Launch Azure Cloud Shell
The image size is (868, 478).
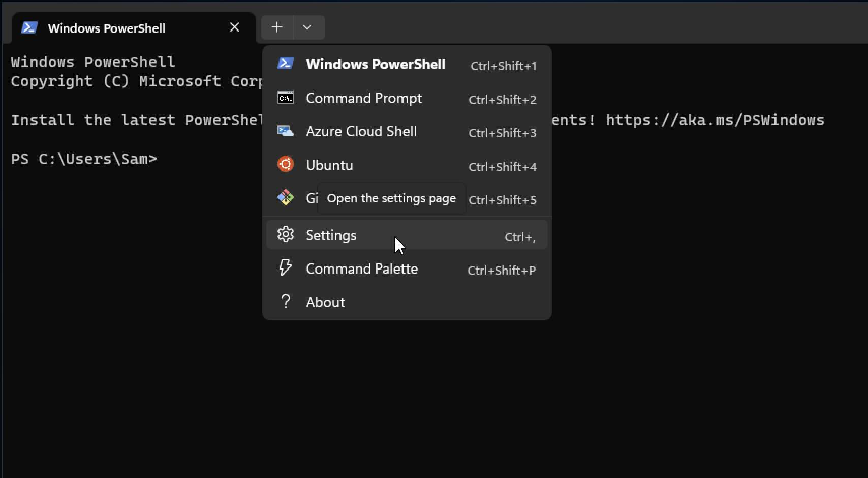point(361,131)
